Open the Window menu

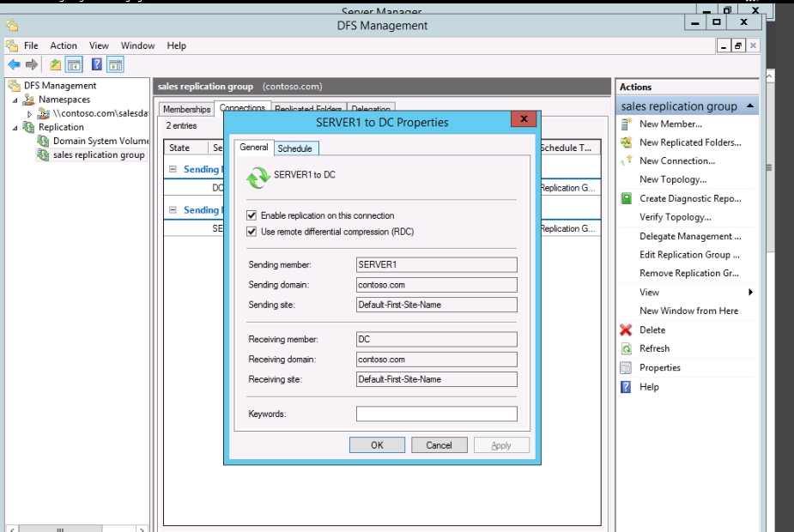click(x=137, y=45)
